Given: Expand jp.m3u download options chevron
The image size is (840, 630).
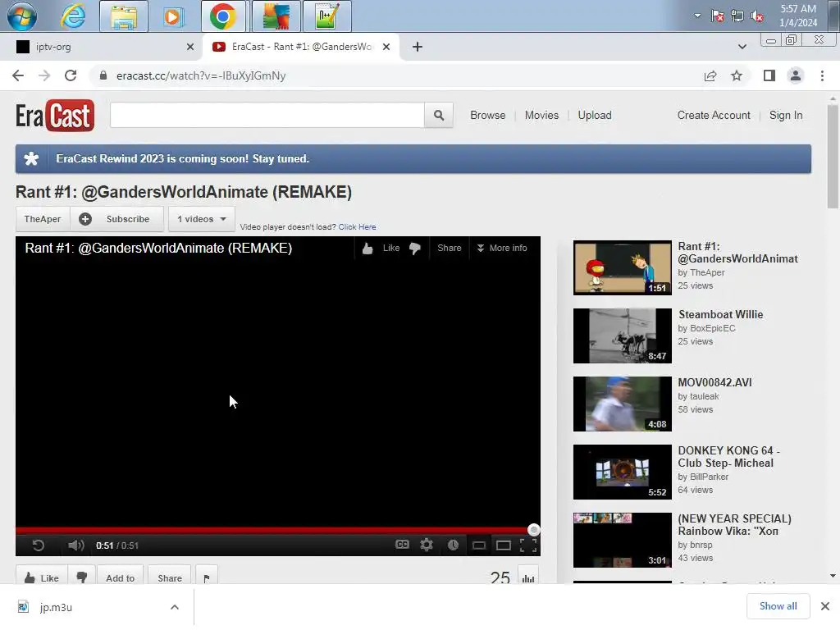Looking at the screenshot, I should click(x=175, y=607).
